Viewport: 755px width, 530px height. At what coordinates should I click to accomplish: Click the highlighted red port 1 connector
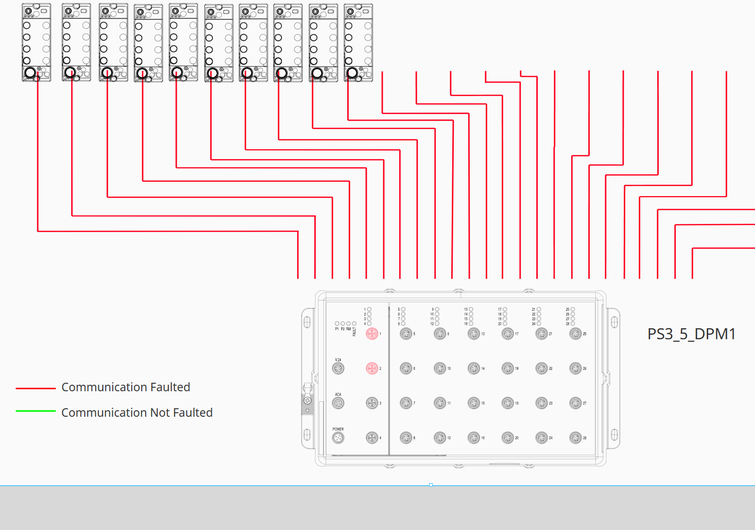[372, 334]
